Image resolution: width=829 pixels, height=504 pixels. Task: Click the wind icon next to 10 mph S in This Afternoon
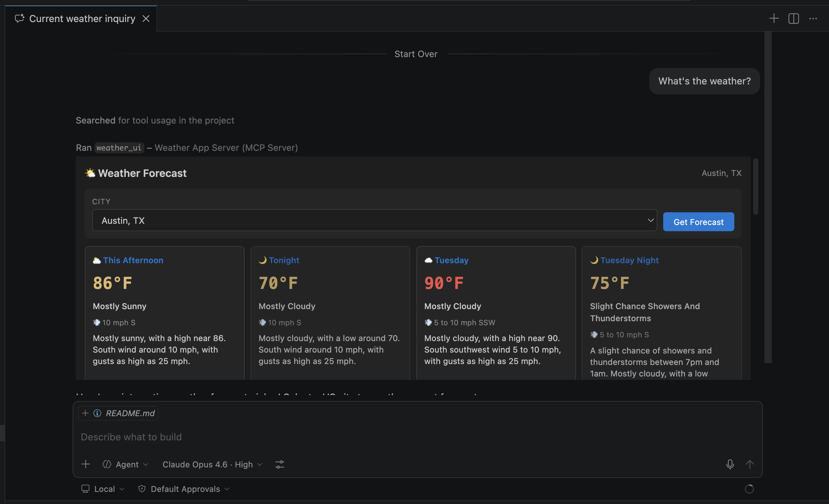(97, 322)
